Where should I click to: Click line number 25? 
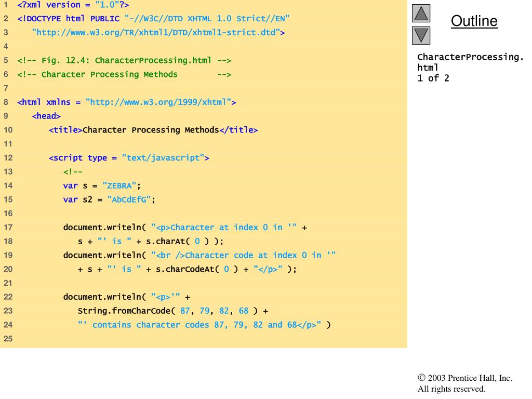click(8, 339)
